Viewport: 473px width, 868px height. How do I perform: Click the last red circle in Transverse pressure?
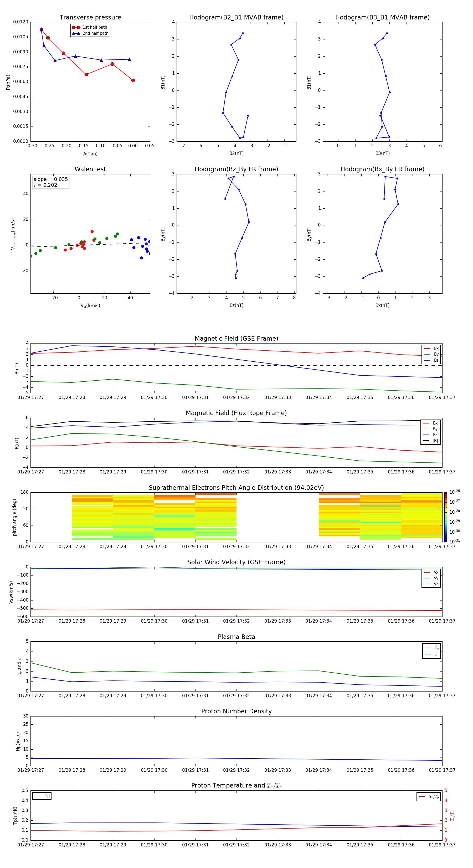pyautogui.click(x=133, y=80)
